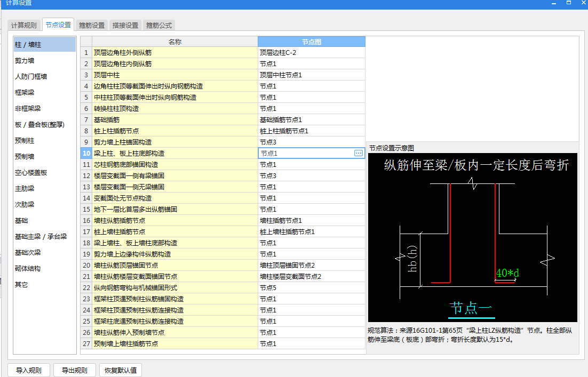Click the 墙柱插筋节点1 value cell
This screenshot has width=588, height=377.
(x=312, y=221)
